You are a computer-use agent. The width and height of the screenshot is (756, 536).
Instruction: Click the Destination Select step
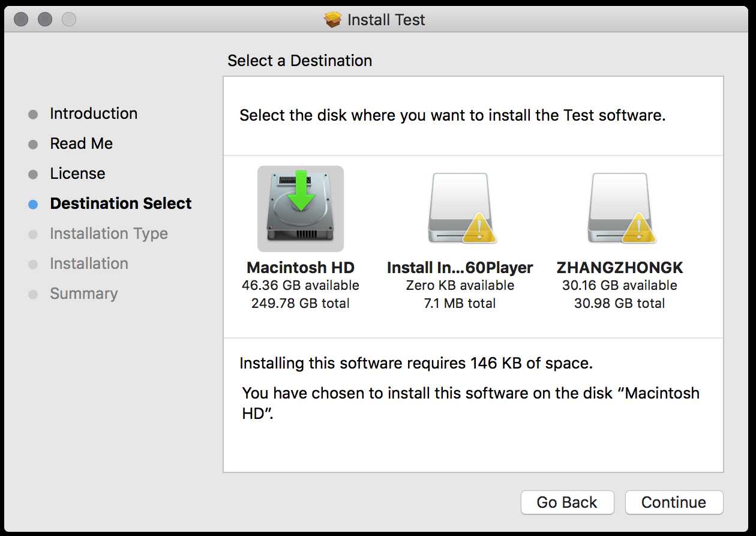(121, 203)
